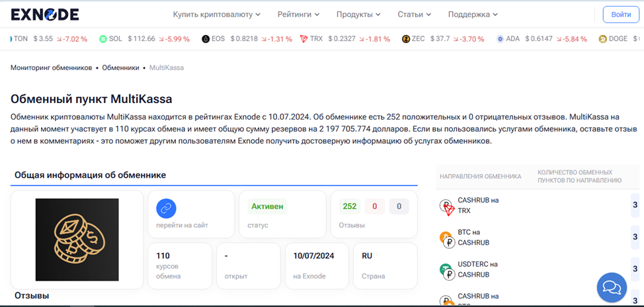Click the EOS coin icon in ticker

click(206, 39)
